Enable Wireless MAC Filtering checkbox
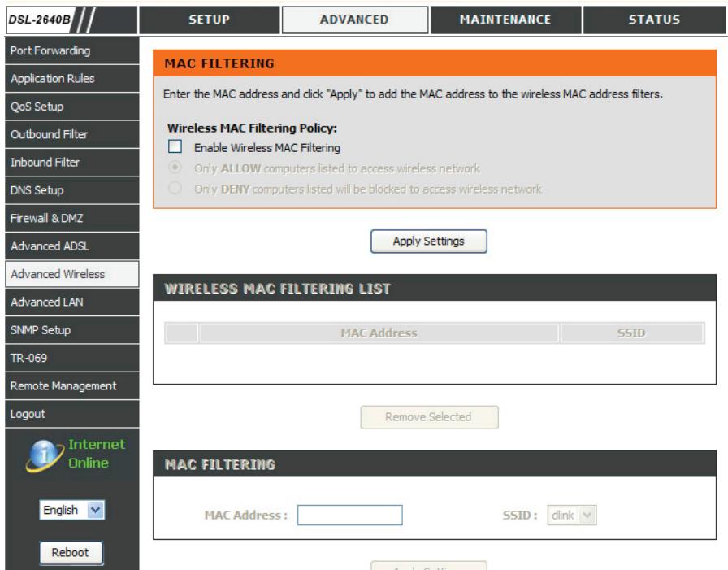The image size is (728, 570). [173, 148]
